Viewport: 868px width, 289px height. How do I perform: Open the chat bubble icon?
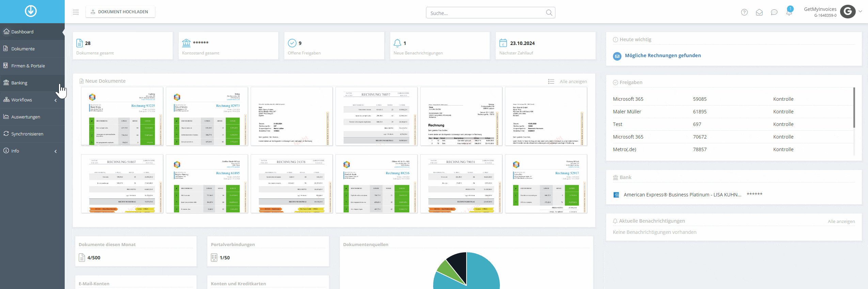point(774,12)
